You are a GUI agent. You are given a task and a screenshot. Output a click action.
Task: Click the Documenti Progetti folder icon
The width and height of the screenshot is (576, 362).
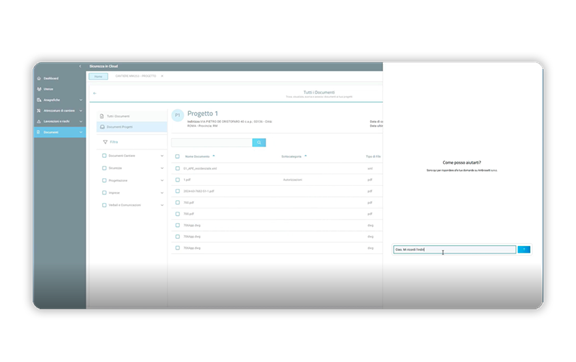click(x=102, y=127)
